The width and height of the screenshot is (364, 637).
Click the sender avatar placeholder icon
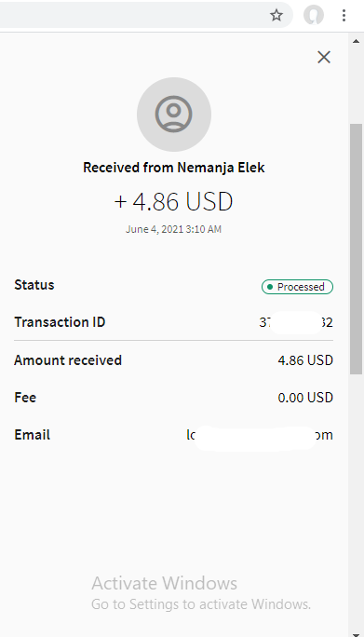pyautogui.click(x=174, y=115)
